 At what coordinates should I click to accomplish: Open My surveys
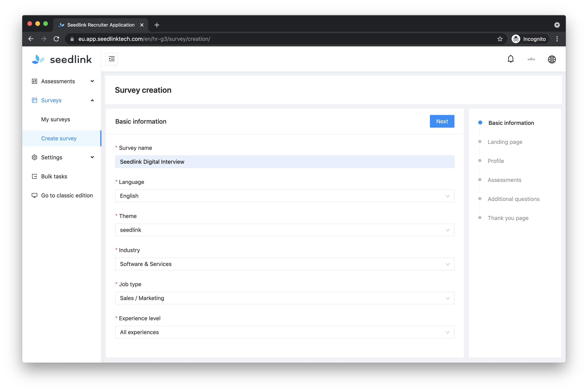click(55, 119)
